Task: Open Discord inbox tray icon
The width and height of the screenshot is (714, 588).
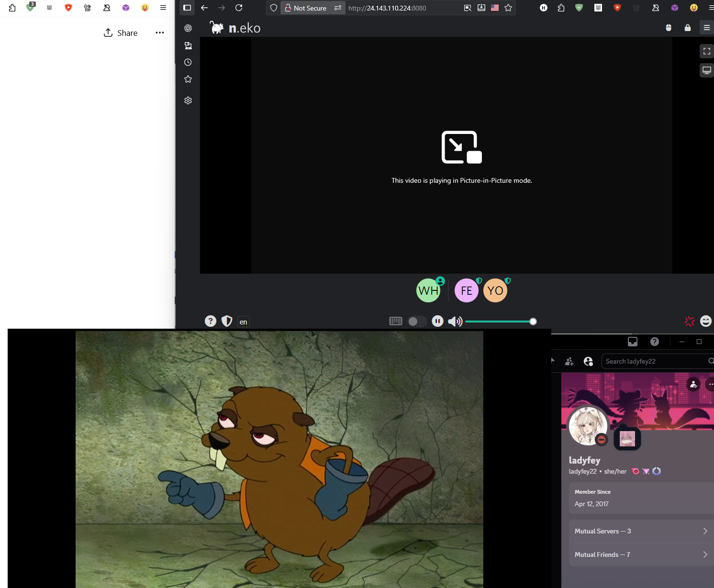Action: (x=633, y=342)
